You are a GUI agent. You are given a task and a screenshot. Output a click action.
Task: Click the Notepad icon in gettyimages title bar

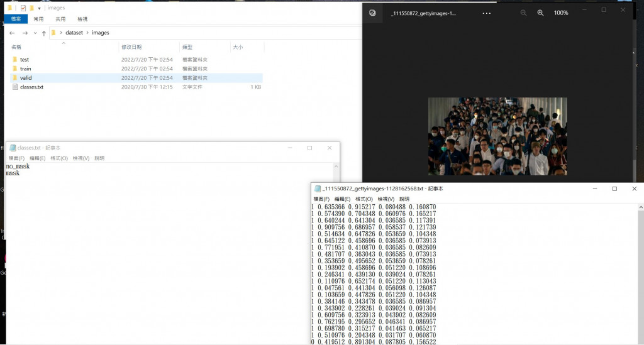coord(318,189)
